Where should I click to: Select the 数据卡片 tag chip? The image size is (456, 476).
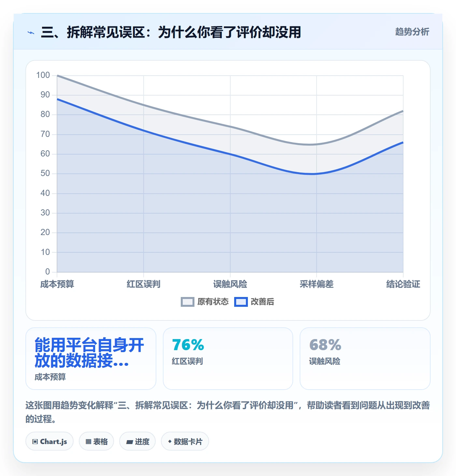185,441
